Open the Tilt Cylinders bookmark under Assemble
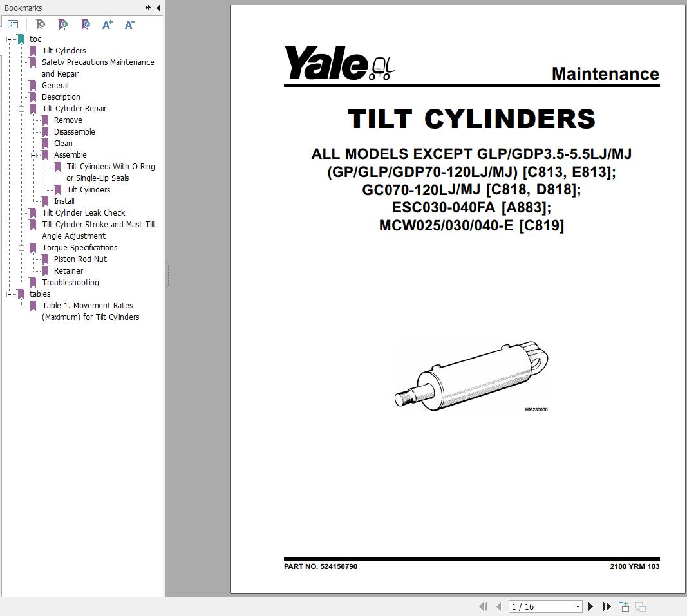The image size is (687, 616). pyautogui.click(x=88, y=190)
